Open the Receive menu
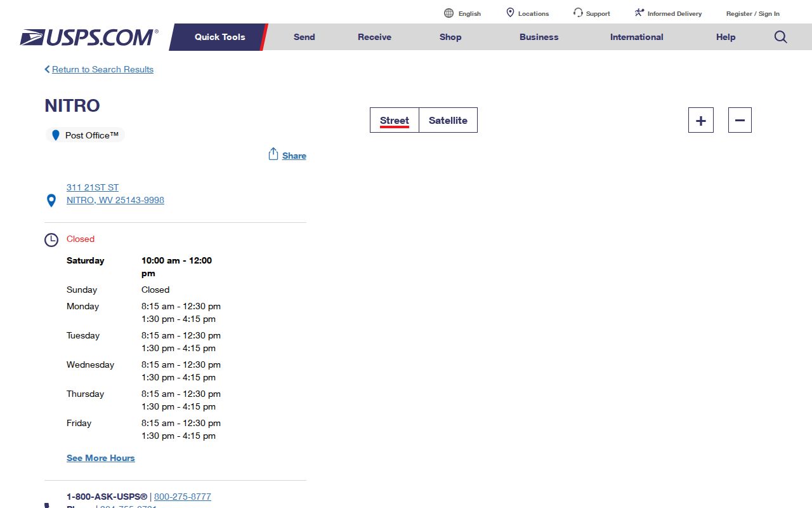 pos(374,37)
